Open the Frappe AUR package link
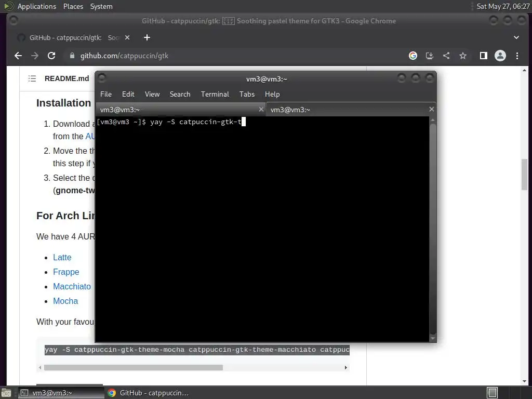The image size is (532, 399). coord(66,272)
